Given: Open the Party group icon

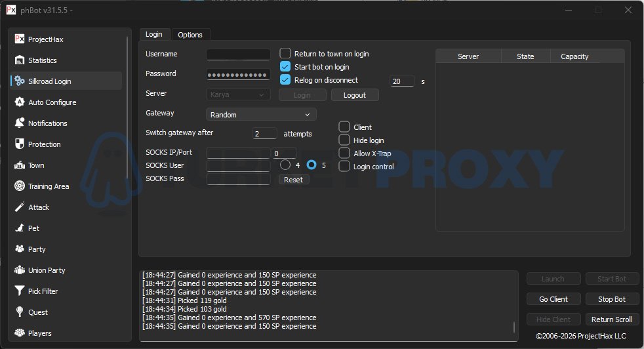Looking at the screenshot, I should click(x=19, y=249).
